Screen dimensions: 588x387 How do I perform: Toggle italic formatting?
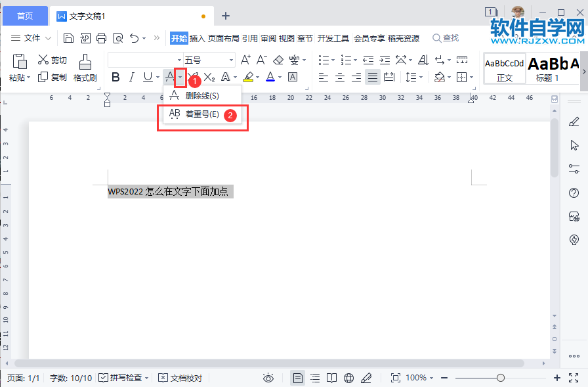(x=131, y=77)
